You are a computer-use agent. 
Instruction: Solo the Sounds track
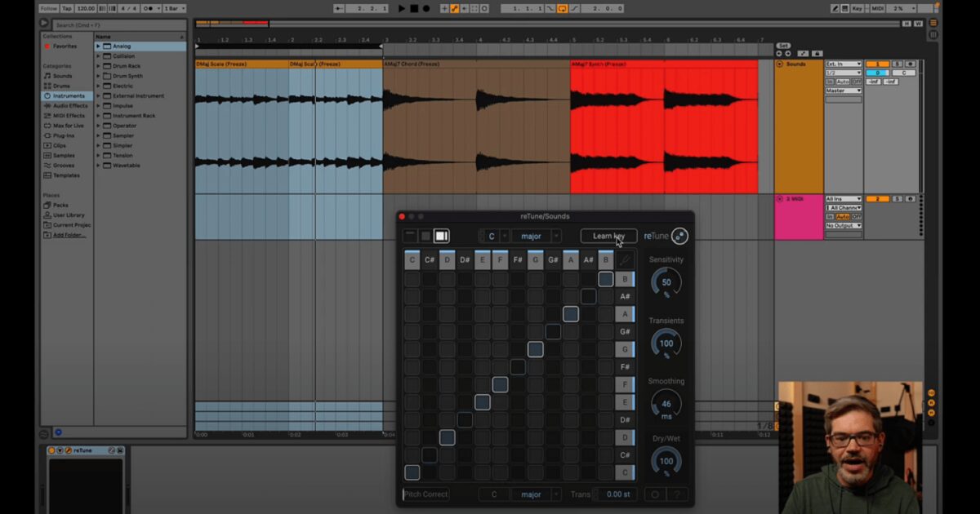(896, 64)
